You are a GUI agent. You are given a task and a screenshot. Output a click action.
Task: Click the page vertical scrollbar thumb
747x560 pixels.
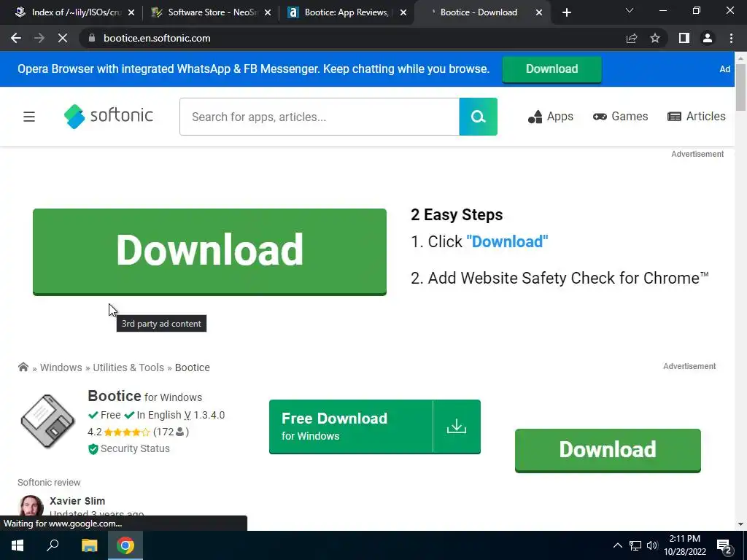(741, 87)
